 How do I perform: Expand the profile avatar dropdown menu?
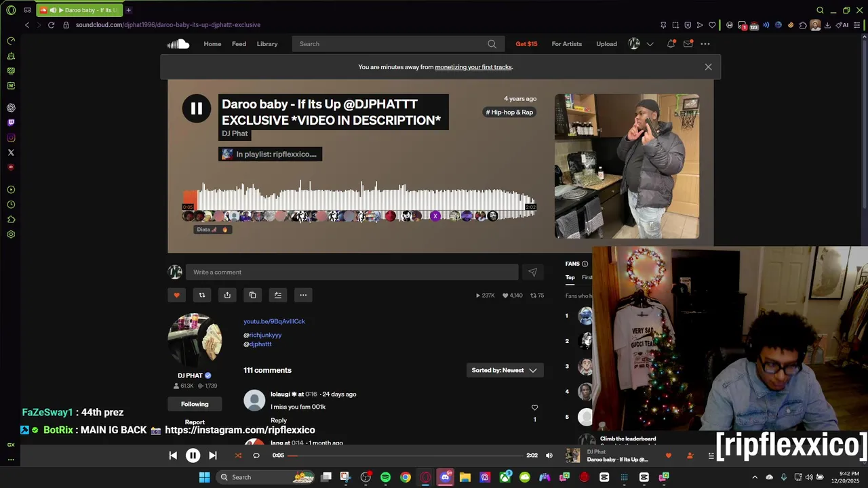point(650,44)
